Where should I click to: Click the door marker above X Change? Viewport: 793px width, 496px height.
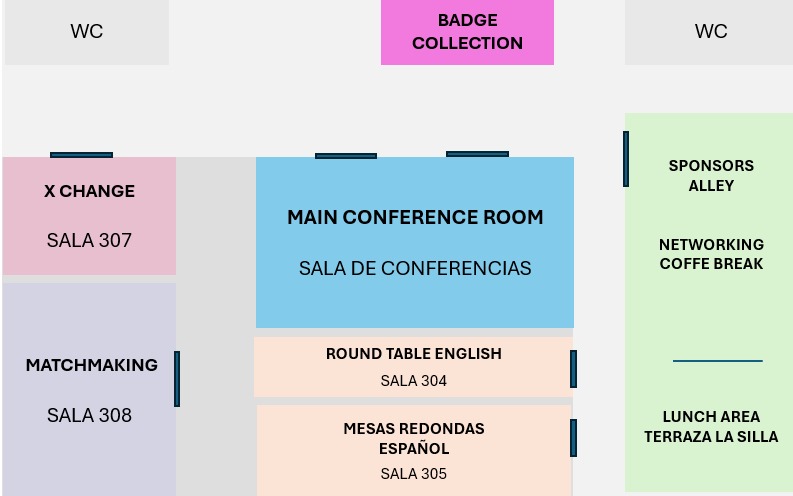81,155
